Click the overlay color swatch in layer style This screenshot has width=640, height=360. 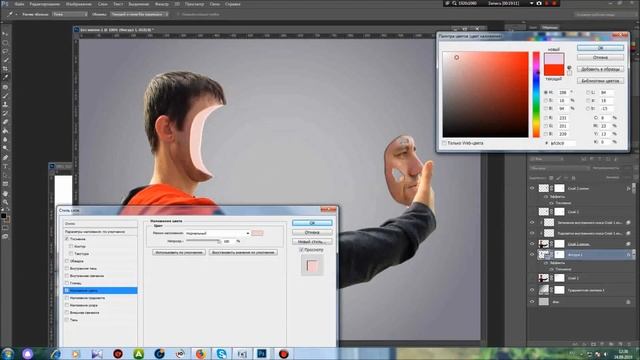coord(257,233)
